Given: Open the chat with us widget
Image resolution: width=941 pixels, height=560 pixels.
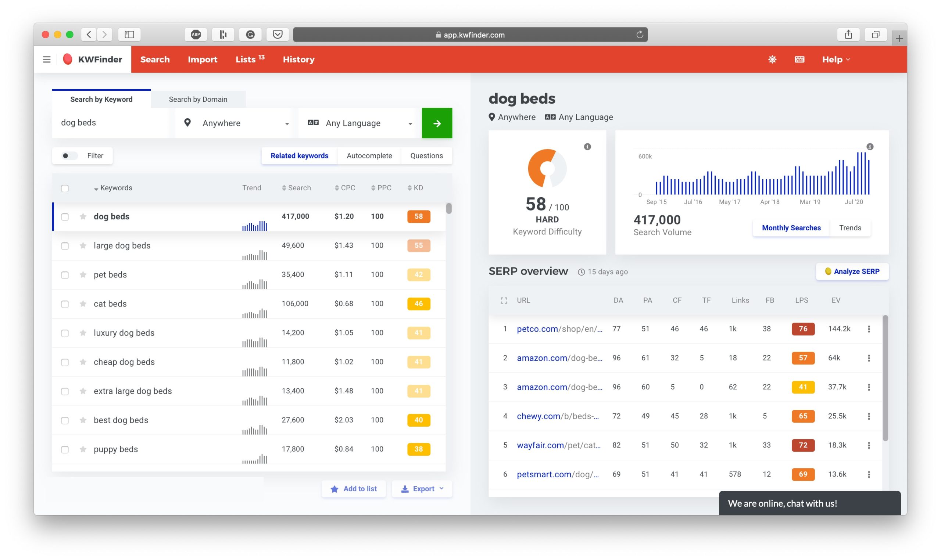Looking at the screenshot, I should click(x=809, y=503).
